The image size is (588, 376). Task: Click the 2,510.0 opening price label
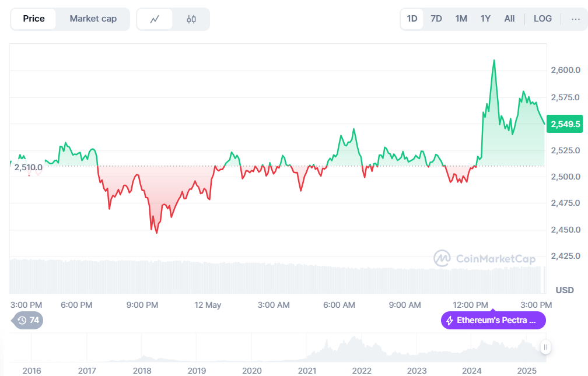pos(28,167)
